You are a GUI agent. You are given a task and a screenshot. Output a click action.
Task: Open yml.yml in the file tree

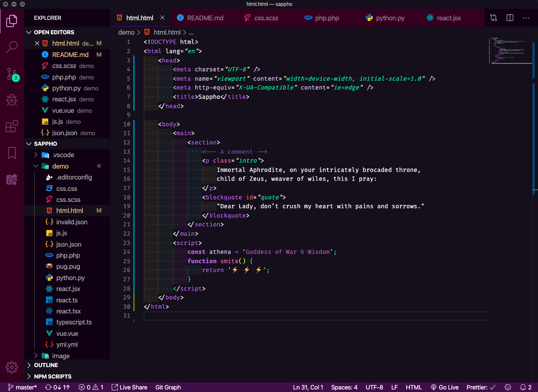[x=67, y=344]
